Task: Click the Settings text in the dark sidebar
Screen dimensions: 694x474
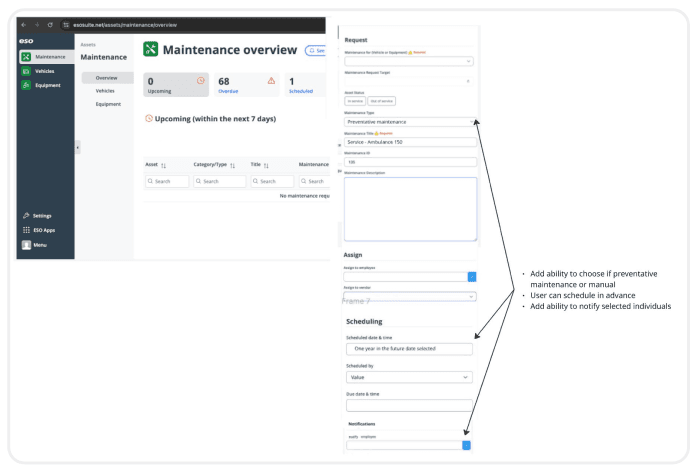Action: tap(42, 216)
